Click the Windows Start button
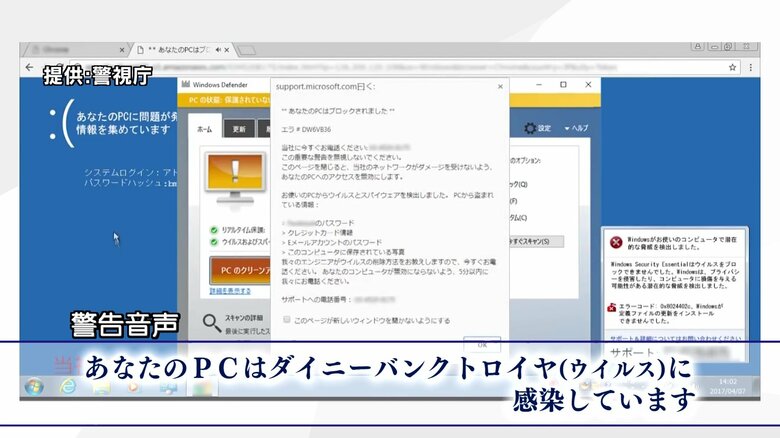The height and width of the screenshot is (438, 780). click(36, 385)
